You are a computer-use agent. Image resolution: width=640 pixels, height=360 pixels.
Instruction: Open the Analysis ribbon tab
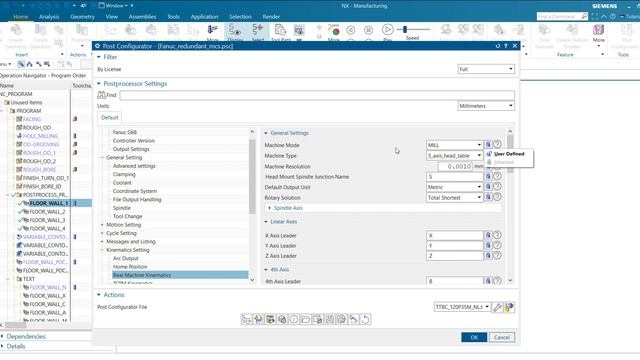49,17
